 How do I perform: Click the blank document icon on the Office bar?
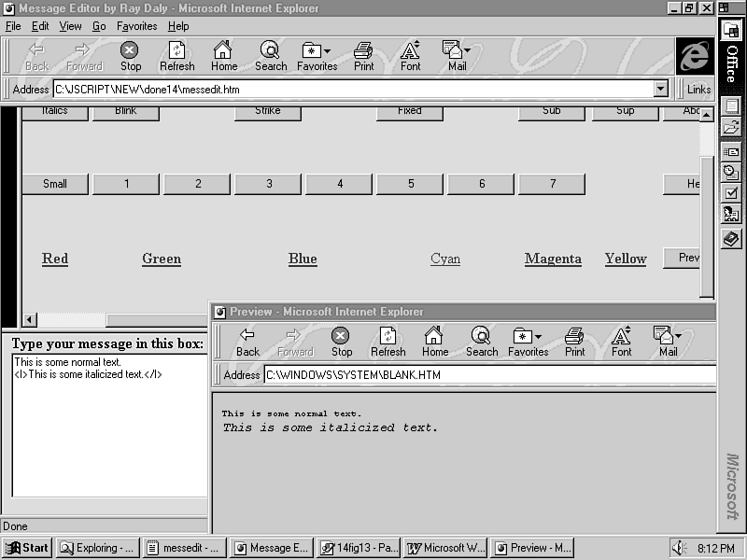[731, 105]
